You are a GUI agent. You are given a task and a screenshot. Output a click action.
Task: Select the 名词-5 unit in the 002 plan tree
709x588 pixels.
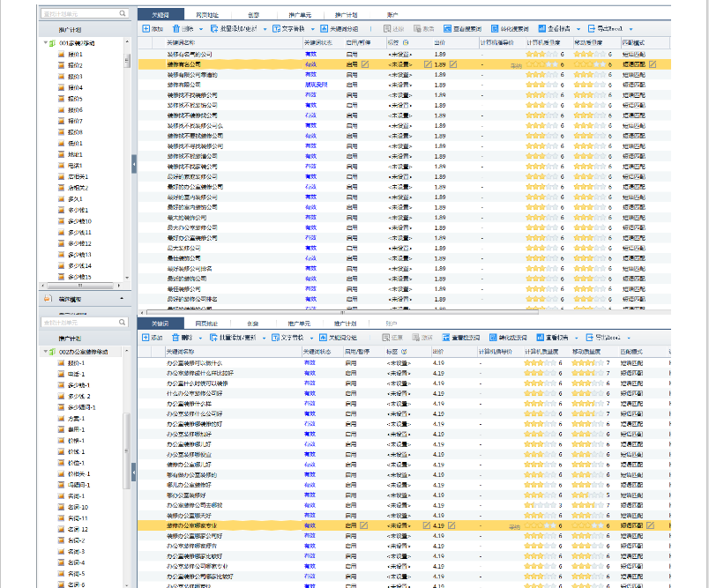(71, 574)
